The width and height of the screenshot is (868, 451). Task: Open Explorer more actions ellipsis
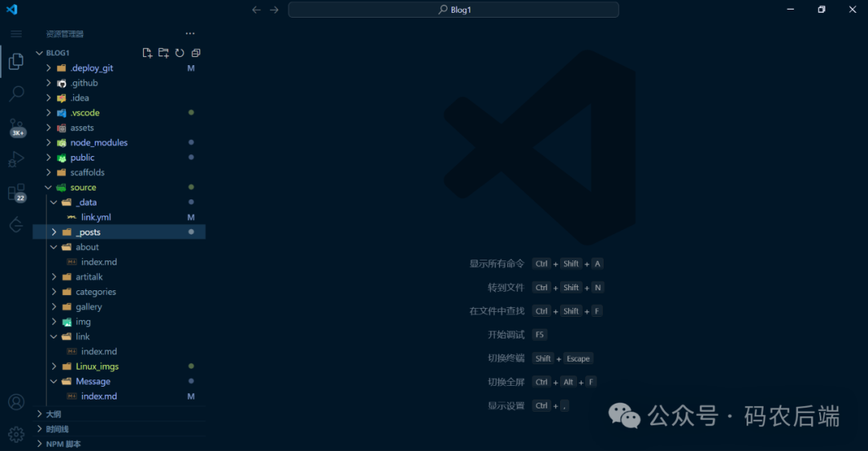(190, 34)
